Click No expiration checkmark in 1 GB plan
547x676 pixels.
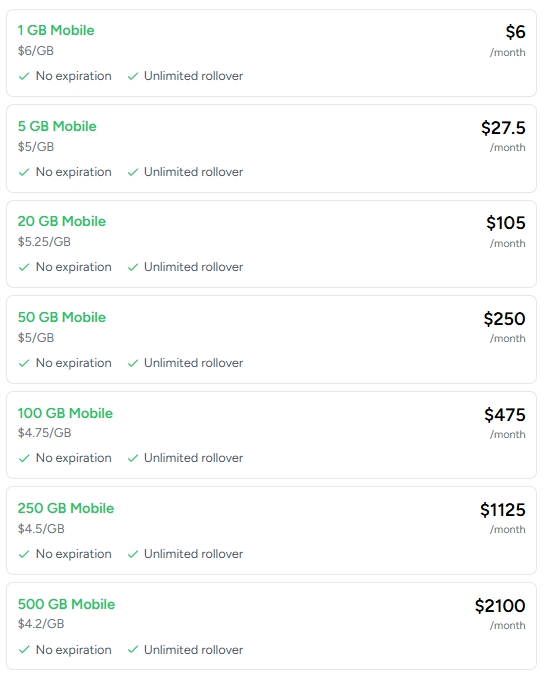(x=24, y=76)
